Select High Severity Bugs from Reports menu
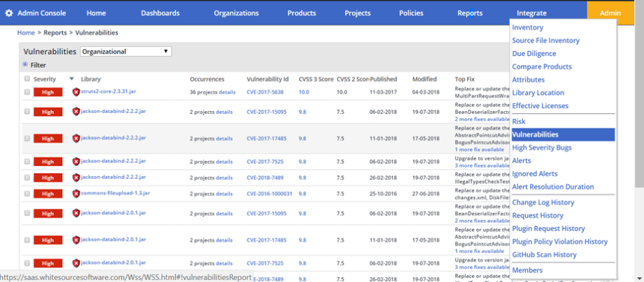The height and width of the screenshot is (282, 644). point(542,147)
